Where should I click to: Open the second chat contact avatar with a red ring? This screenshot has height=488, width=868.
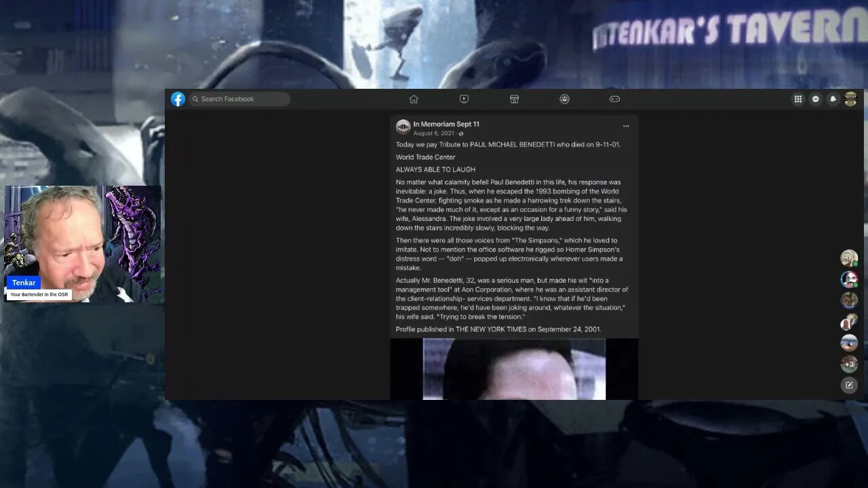pyautogui.click(x=849, y=279)
